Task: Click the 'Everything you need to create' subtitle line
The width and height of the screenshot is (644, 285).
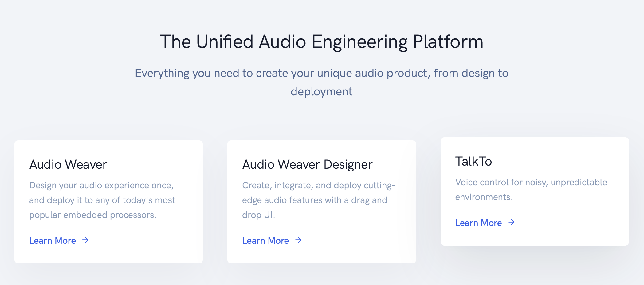Action: tap(322, 73)
